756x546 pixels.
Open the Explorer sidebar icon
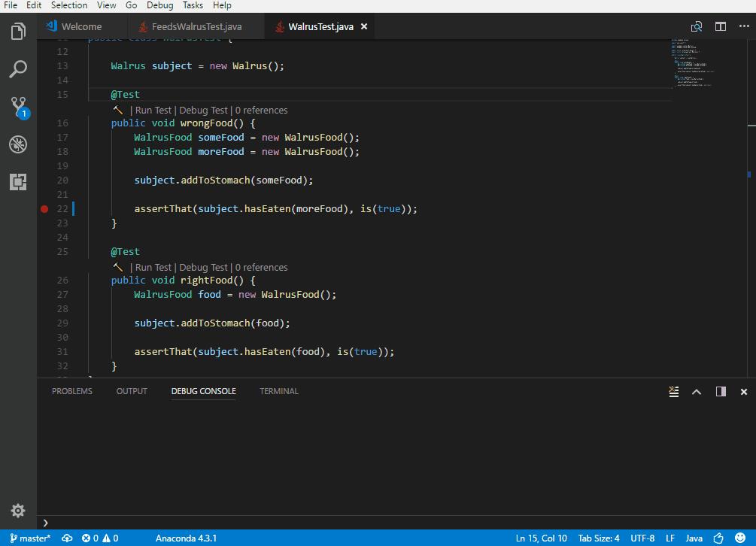tap(18, 31)
